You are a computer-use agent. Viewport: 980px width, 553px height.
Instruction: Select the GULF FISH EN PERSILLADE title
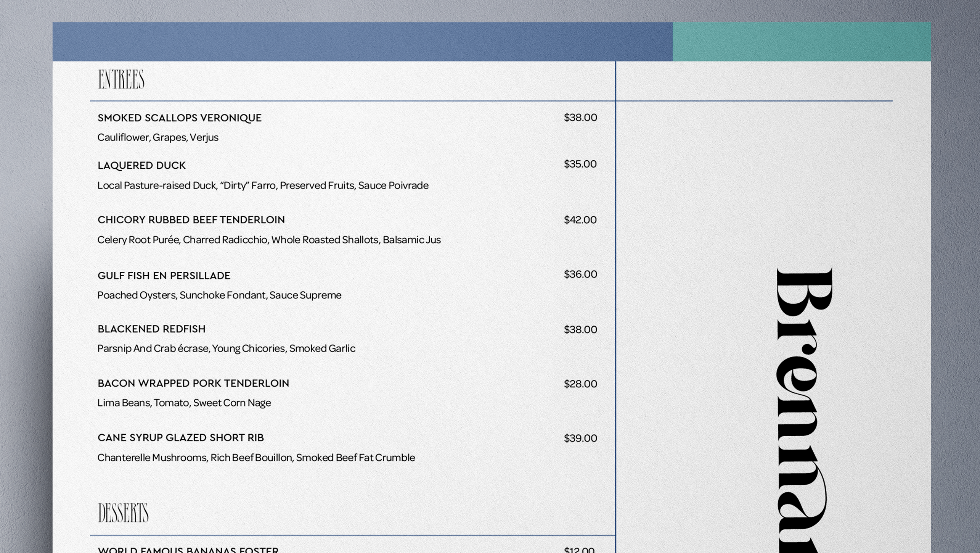click(x=164, y=276)
